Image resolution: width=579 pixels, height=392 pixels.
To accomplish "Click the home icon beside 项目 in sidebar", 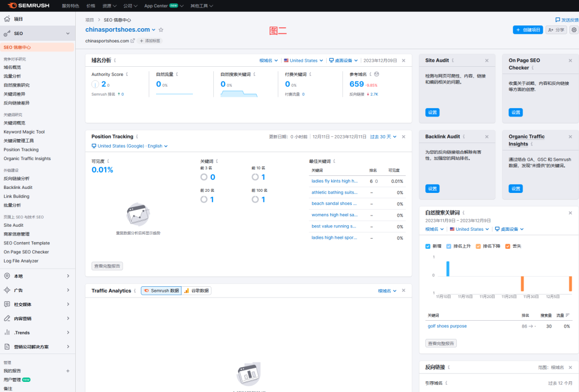I will [x=7, y=19].
